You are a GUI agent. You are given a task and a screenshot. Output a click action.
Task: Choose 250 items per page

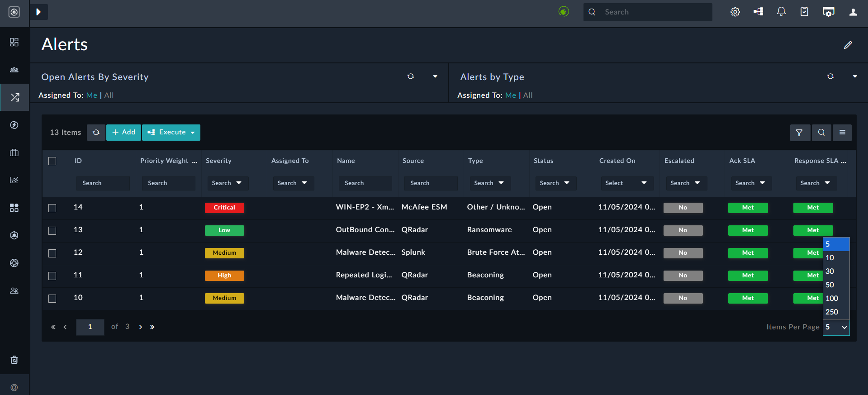[x=836, y=312]
